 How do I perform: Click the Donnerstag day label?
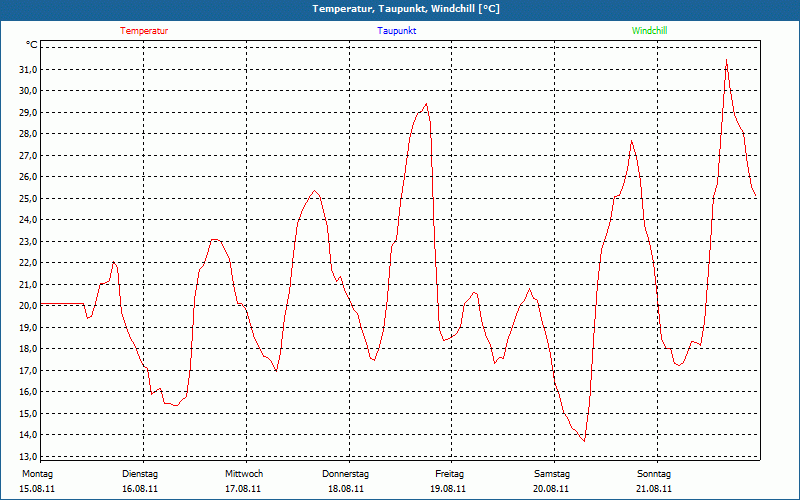coord(345,474)
